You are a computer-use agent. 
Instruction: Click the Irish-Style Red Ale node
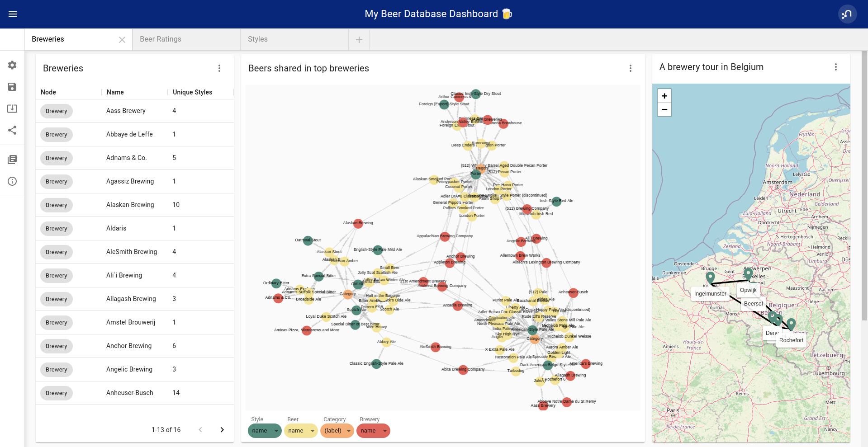[x=556, y=201]
